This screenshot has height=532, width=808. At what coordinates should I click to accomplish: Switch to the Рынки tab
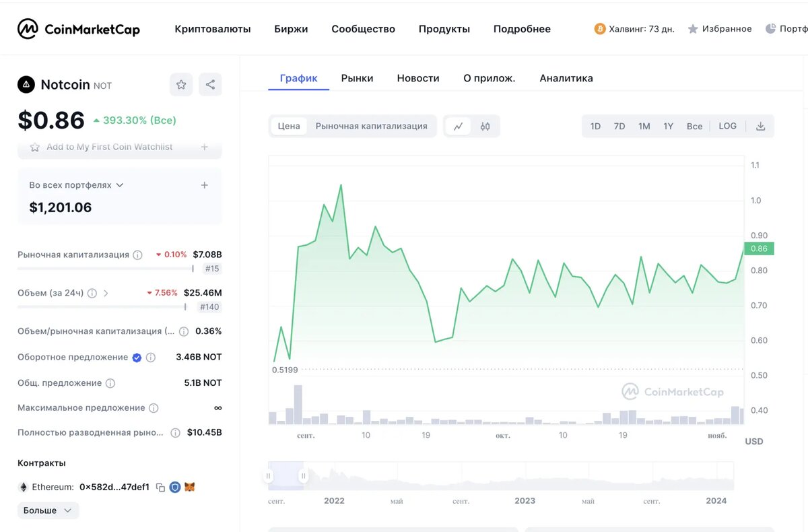click(x=357, y=78)
